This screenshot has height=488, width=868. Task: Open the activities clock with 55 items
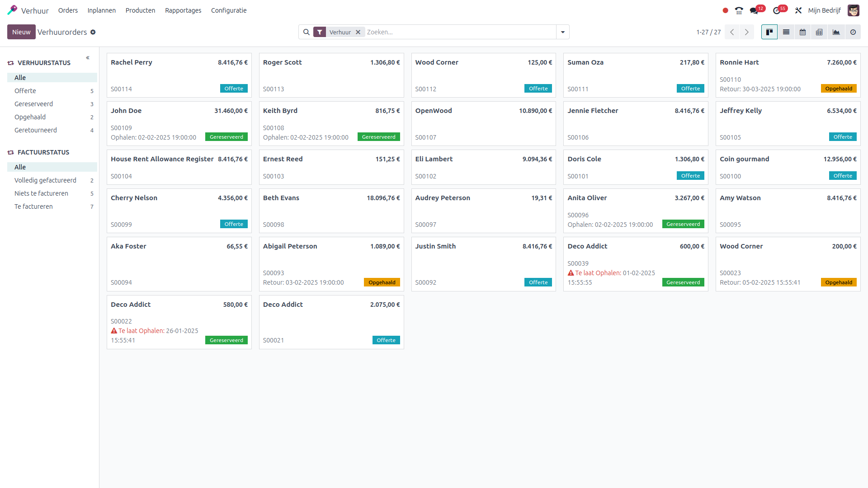tap(778, 9)
